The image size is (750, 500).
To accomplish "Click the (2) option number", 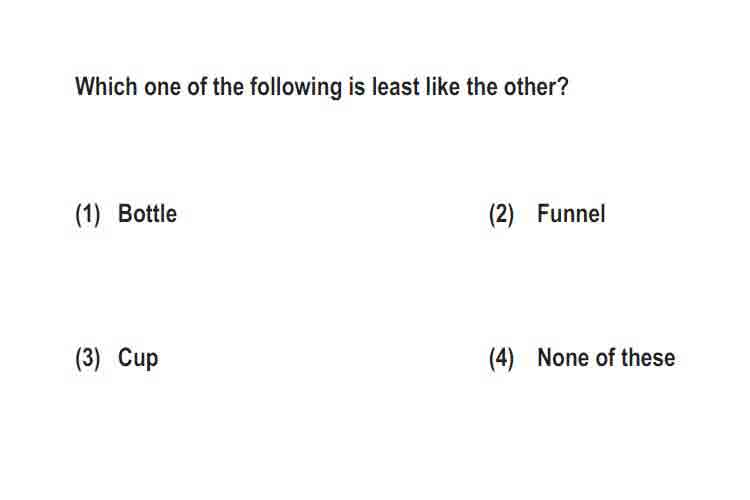I will tap(501, 214).
